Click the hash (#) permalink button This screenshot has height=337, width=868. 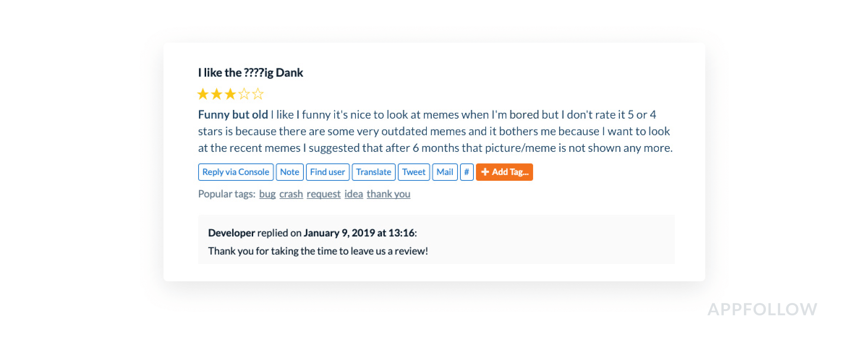(467, 172)
